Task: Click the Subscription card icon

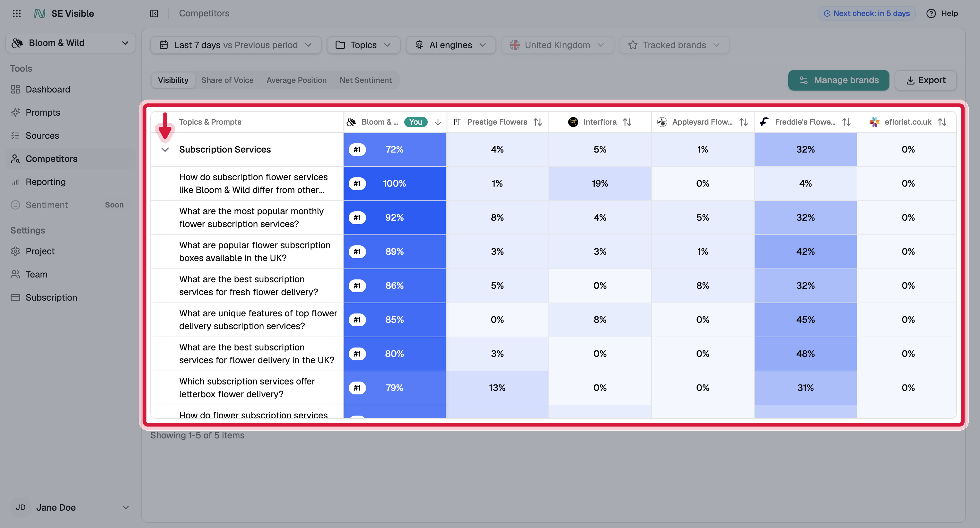Action: coord(15,297)
